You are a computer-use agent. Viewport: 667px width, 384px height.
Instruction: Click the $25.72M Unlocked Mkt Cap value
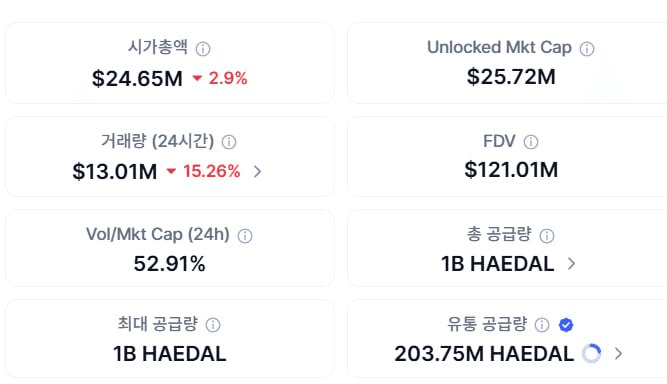point(511,77)
